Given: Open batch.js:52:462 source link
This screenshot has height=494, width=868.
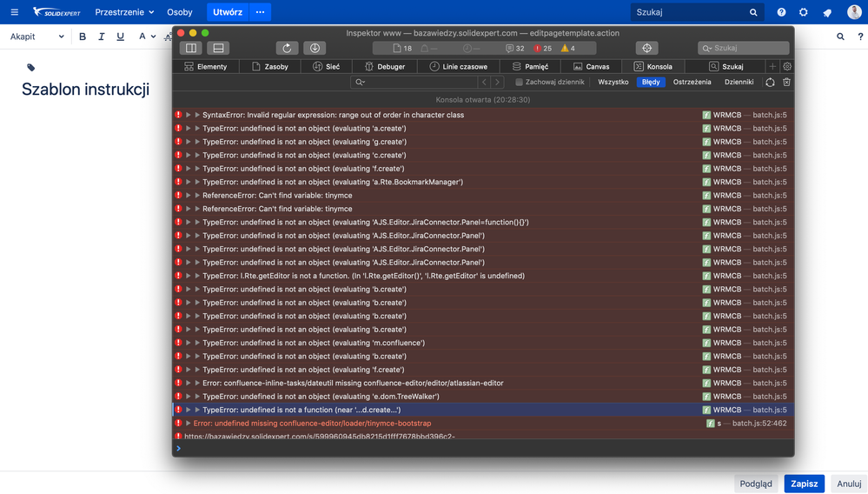Looking at the screenshot, I should pos(759,423).
